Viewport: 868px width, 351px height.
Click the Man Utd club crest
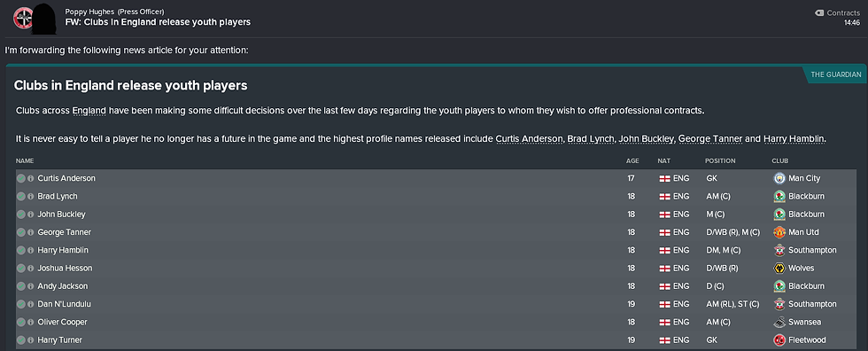click(779, 232)
